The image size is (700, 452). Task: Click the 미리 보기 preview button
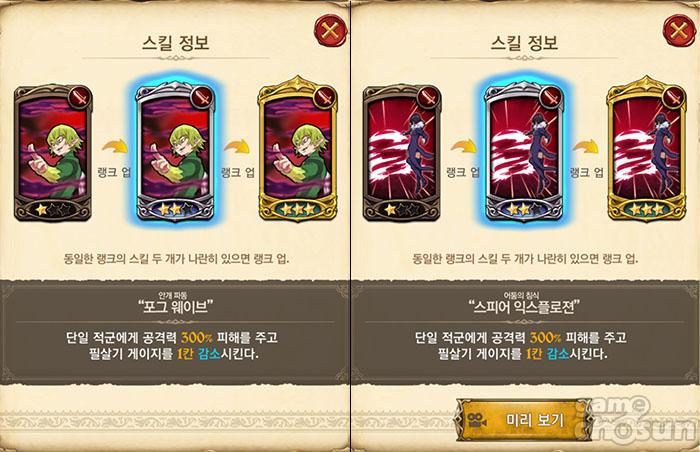524,420
